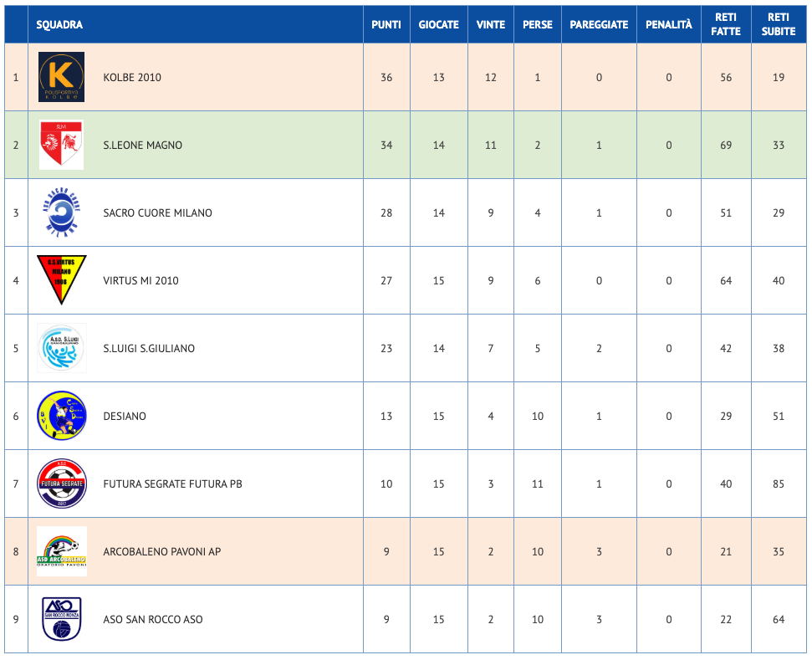812x660 pixels.
Task: Select the GIOCATE column header
Action: 439,25
